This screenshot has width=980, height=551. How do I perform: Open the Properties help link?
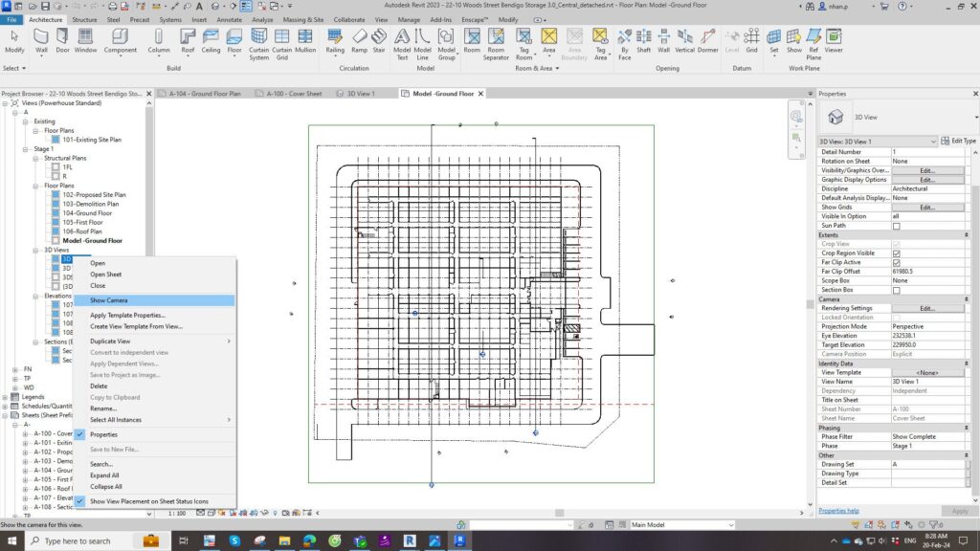839,510
